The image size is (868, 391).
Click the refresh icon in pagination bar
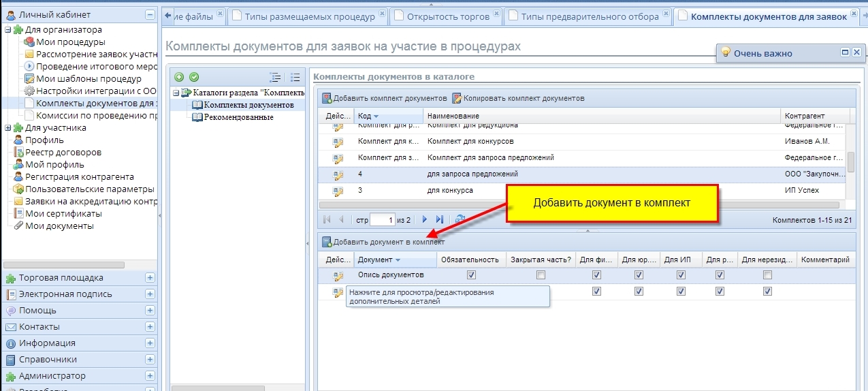pyautogui.click(x=460, y=219)
